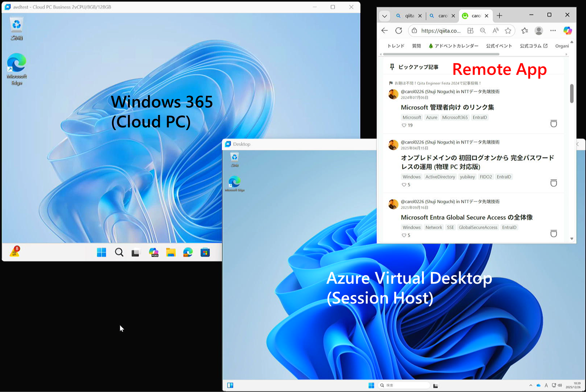Open Task View in the Cloud PC taskbar
The image size is (586, 392).
[136, 252]
